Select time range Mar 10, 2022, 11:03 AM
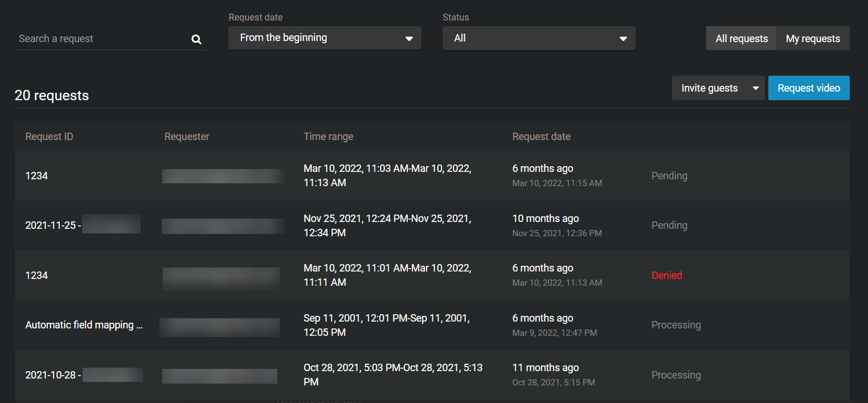The height and width of the screenshot is (403, 868). point(387,176)
